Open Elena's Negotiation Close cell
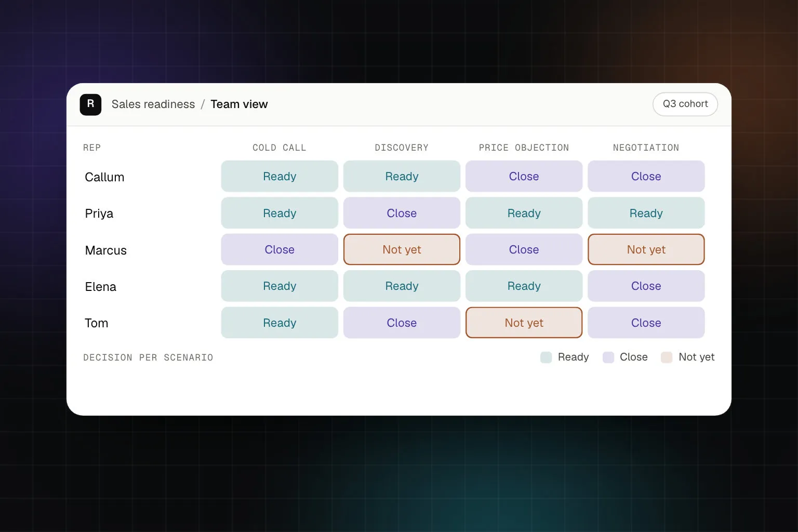 (646, 286)
